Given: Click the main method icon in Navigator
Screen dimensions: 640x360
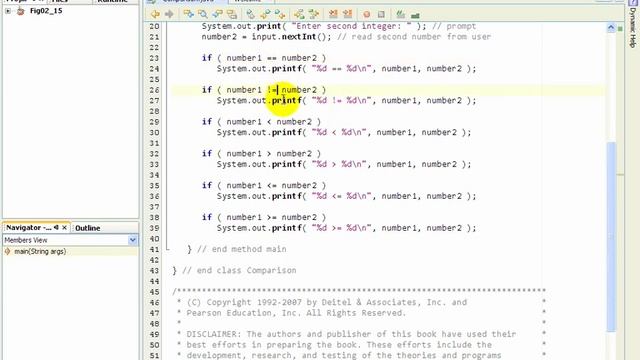Looking at the screenshot, I should click(7, 251).
